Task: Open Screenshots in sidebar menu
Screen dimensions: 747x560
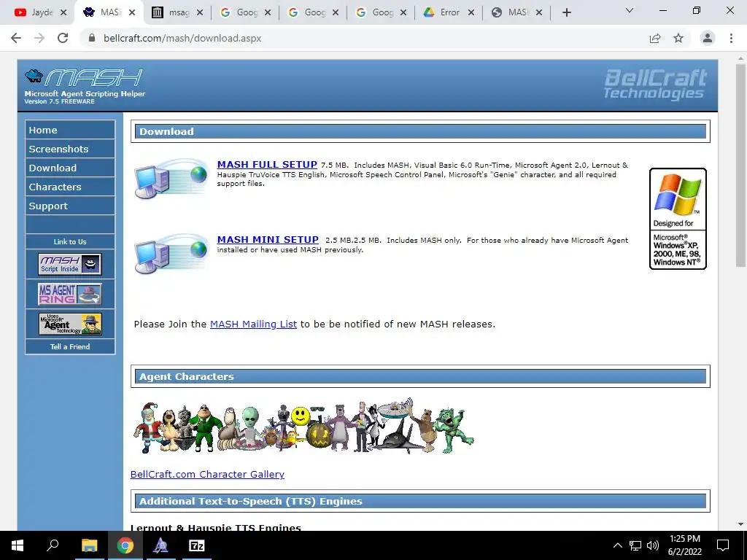Action: point(70,149)
